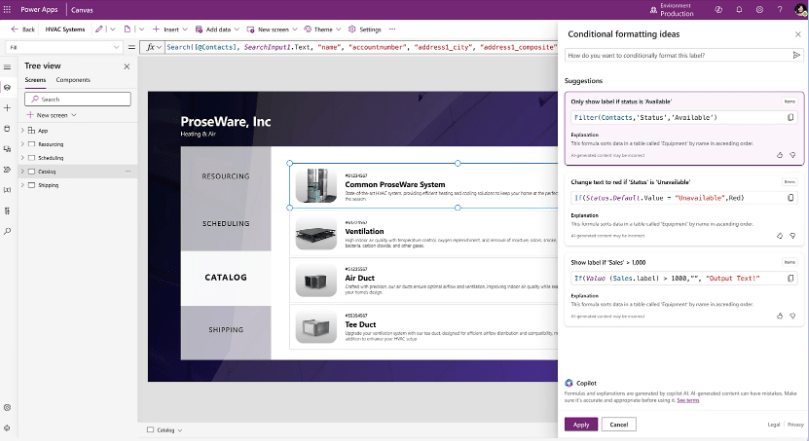
Task: Click the Tree view Search box
Action: 77,99
